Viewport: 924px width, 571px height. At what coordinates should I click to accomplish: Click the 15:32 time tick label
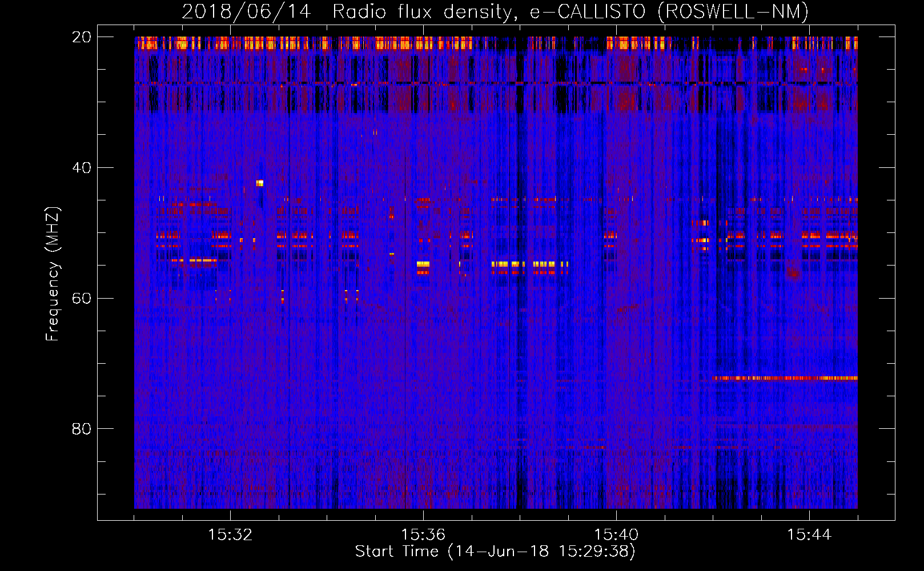(230, 535)
